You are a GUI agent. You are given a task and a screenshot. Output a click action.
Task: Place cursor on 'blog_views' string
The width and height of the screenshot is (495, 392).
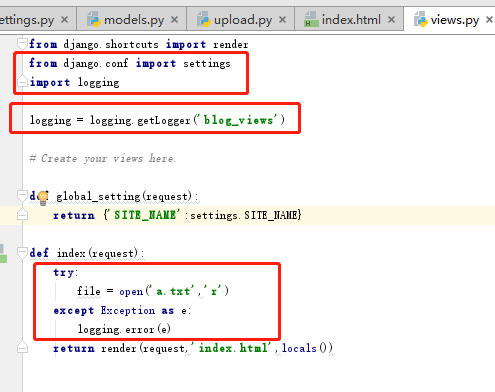237,120
